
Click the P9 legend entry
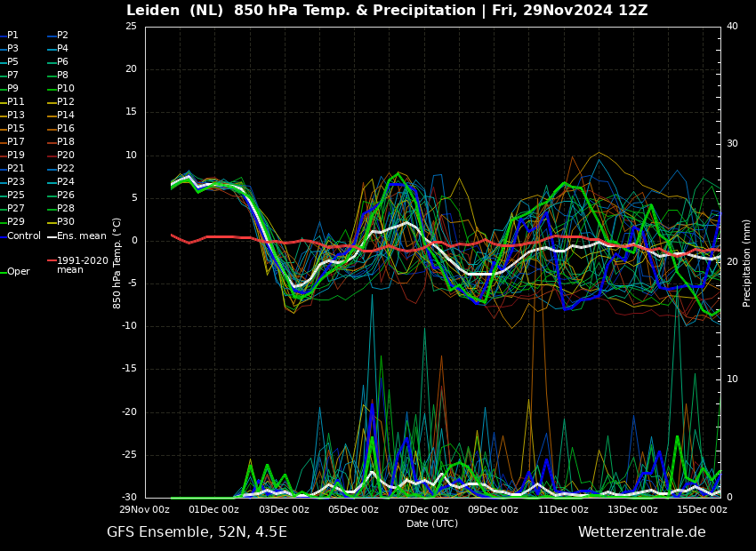12,89
